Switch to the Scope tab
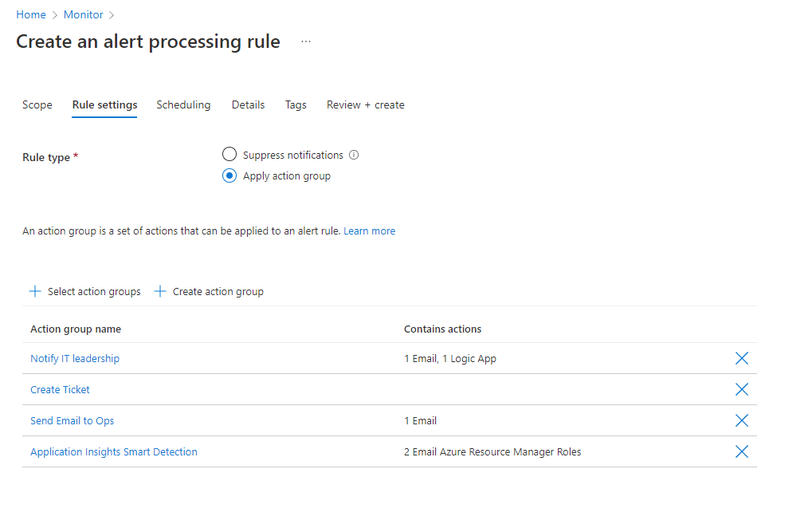This screenshot has width=812, height=532. click(x=37, y=104)
